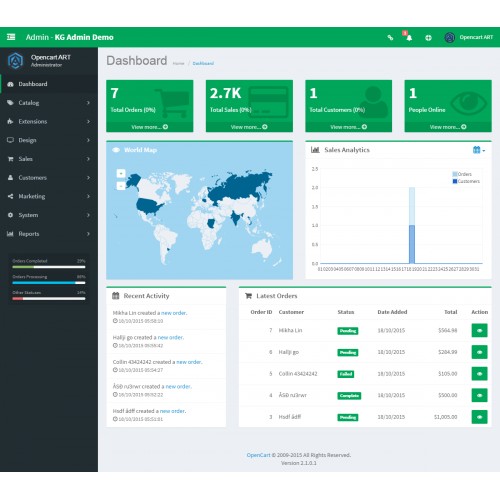Click View more under Total Orders
500x500 pixels.
click(150, 127)
